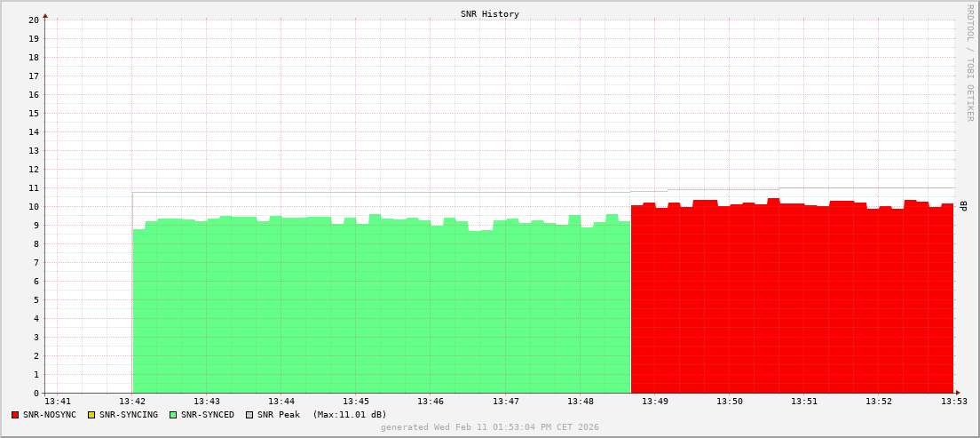Select the SNR-SYNCING legend label
This screenshot has width=980, height=438.
tap(128, 415)
